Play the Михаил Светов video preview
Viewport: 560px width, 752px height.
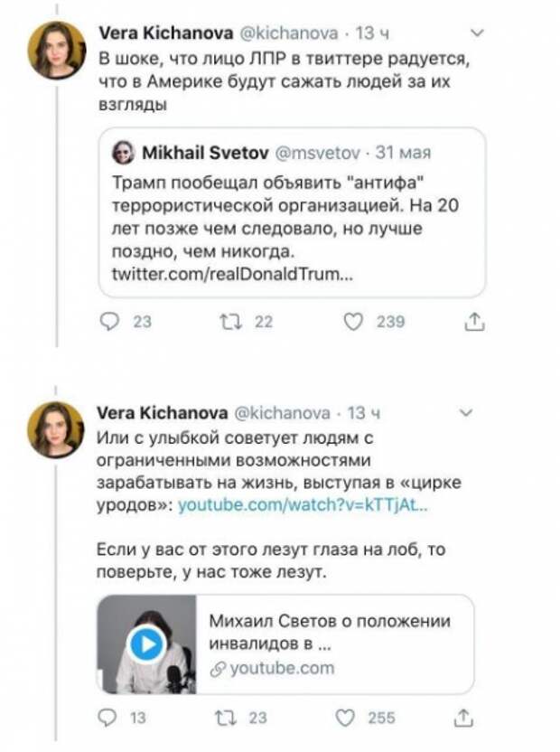coord(146,644)
